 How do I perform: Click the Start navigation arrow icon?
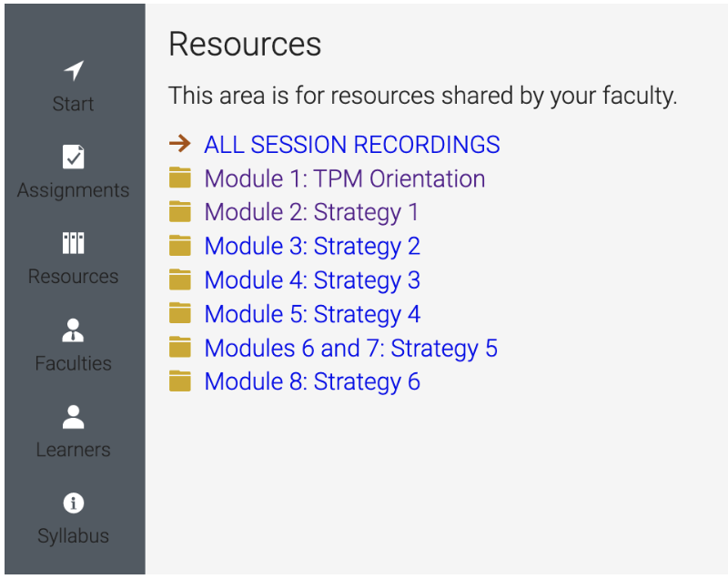(x=74, y=71)
